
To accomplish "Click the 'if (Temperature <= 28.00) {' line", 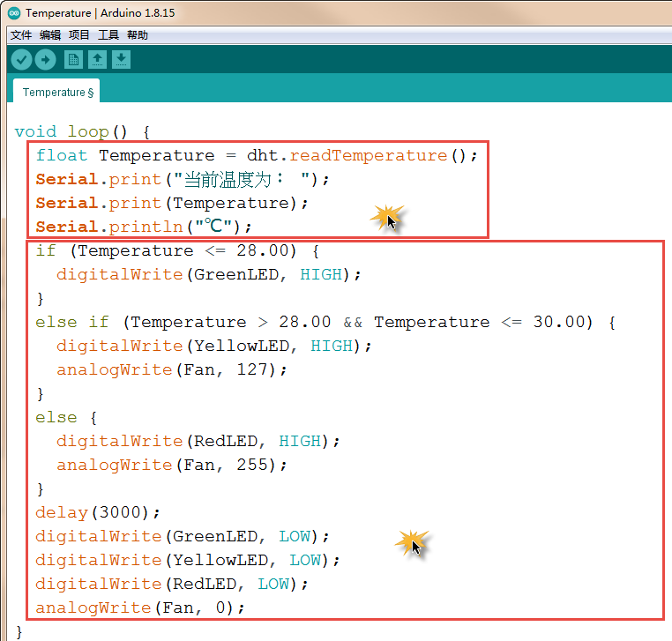I will (177, 250).
